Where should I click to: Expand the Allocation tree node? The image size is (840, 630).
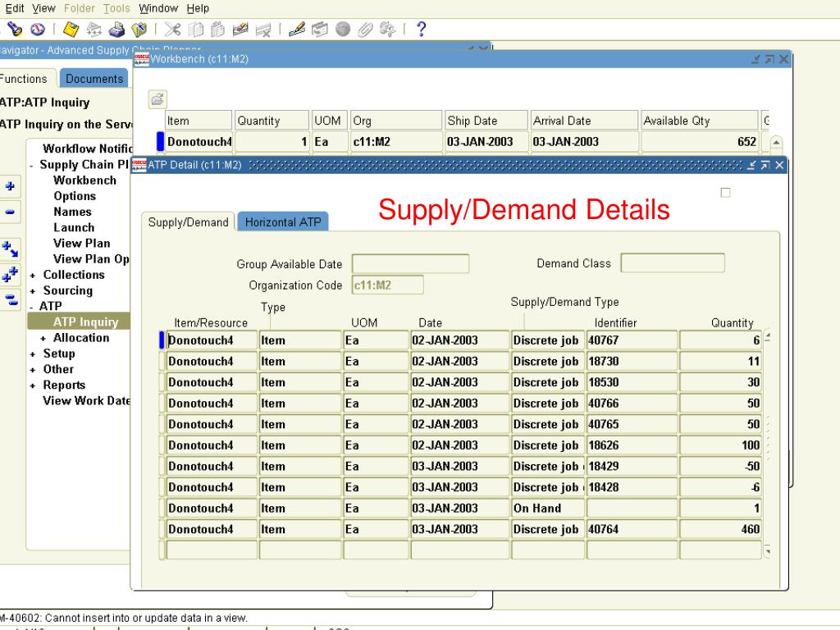[x=43, y=339]
